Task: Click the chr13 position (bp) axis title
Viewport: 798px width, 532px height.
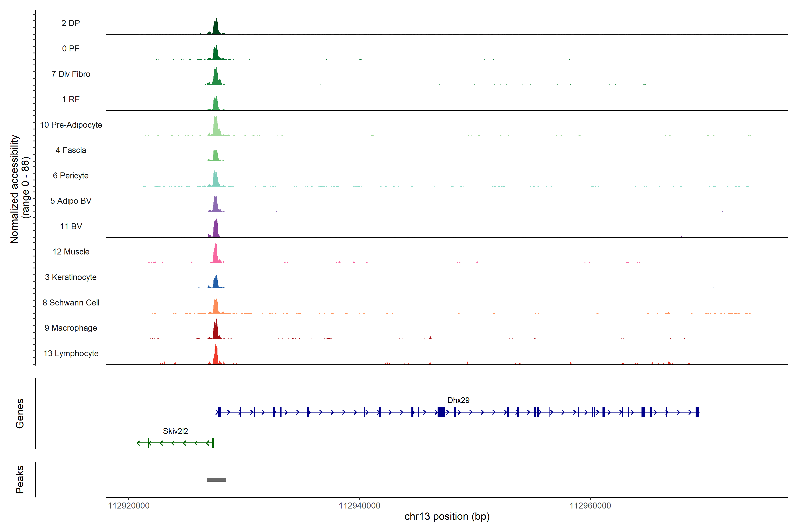Action: (x=447, y=516)
